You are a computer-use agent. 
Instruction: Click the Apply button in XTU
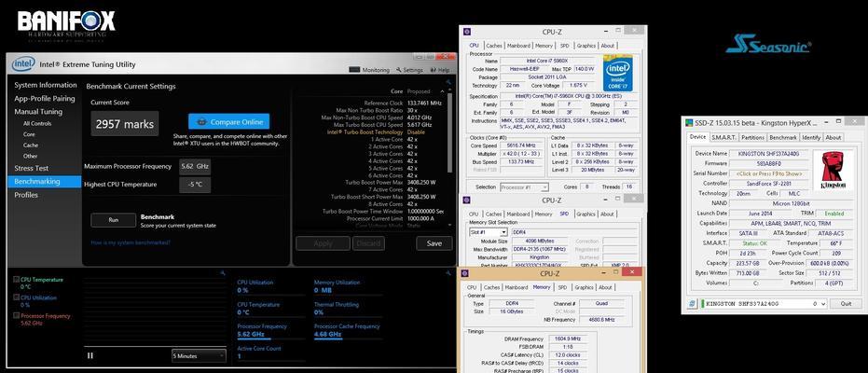[323, 243]
